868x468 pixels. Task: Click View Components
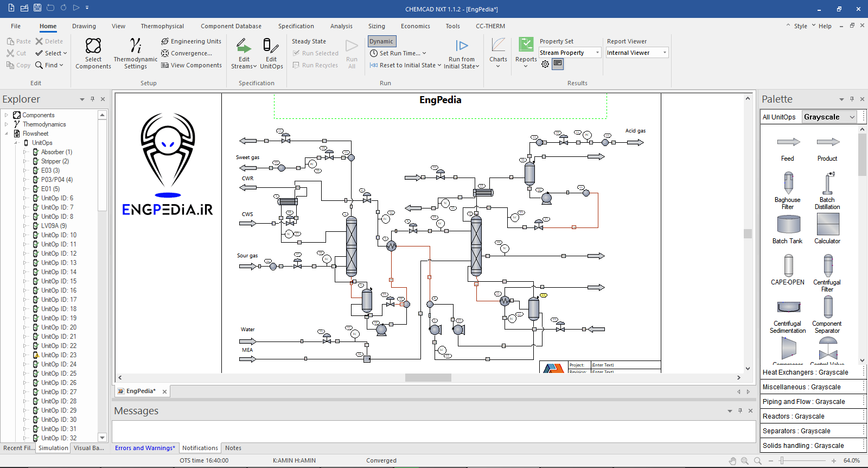[x=191, y=65]
